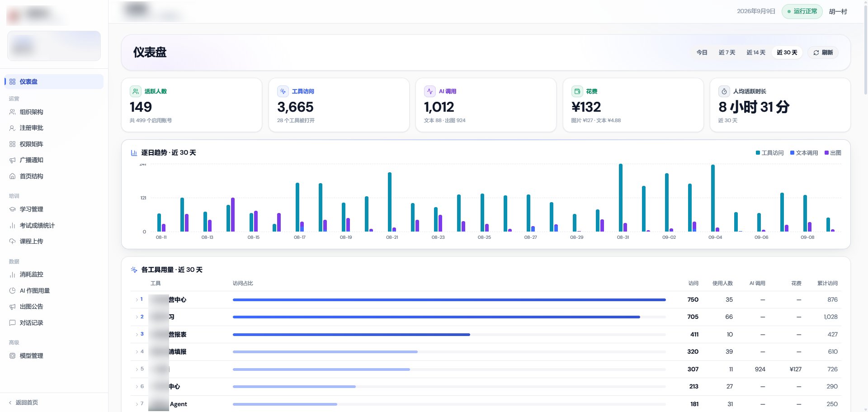
Task: Expand tool row ranked 2
Action: pos(137,317)
